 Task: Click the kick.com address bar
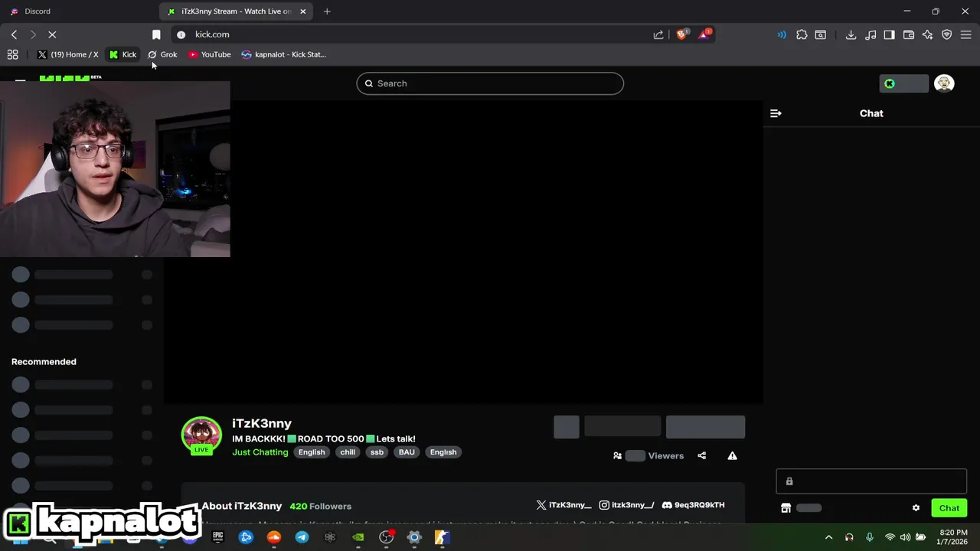pos(413,34)
